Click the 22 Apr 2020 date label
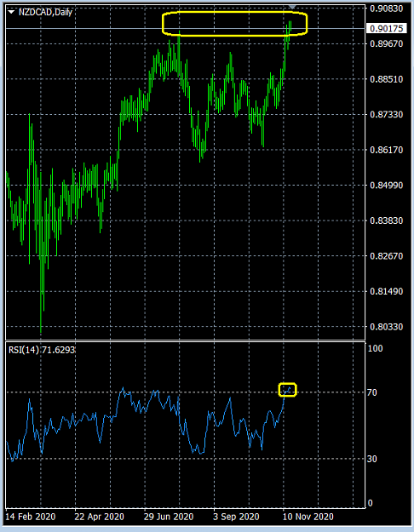This screenshot has width=414, height=532. click(x=99, y=517)
